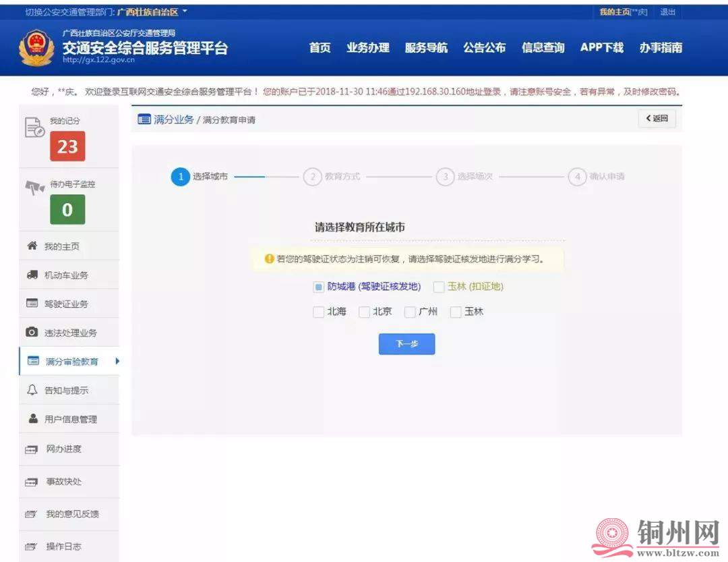
Task: Open 公告公布 in the top navigation
Action: pos(484,47)
